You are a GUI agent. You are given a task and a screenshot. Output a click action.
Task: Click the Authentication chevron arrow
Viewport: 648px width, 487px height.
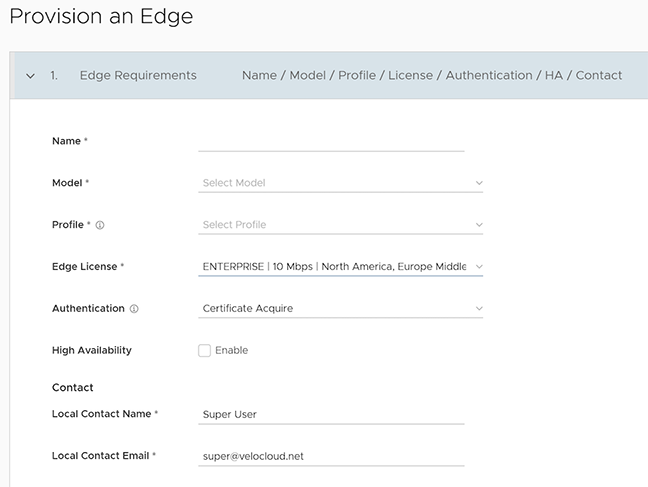[478, 309]
